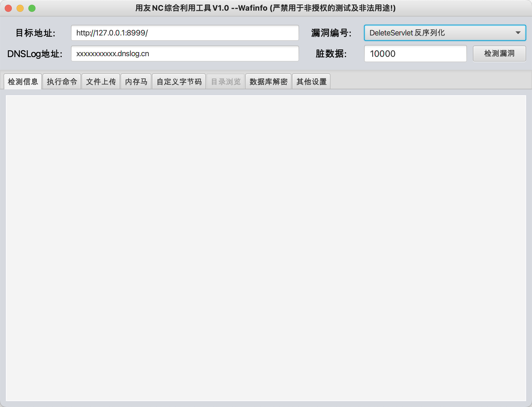Open the 执行命令 tab
This screenshot has height=407, width=532.
(62, 82)
